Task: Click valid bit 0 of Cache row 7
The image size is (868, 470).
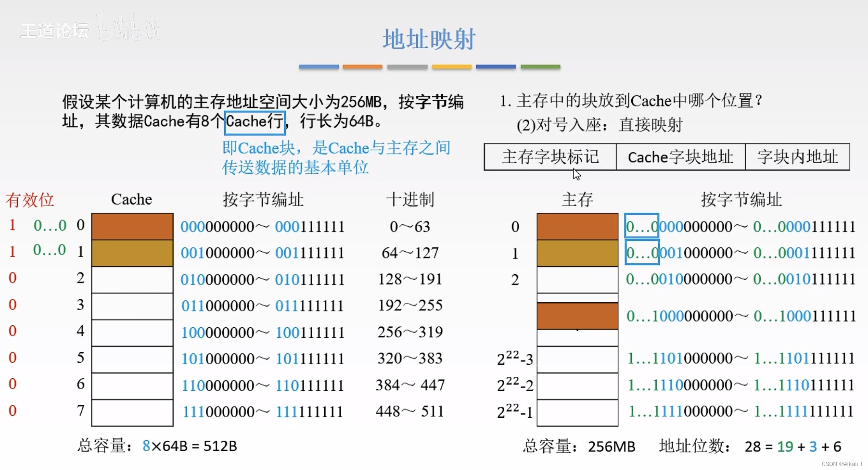Action: point(12,410)
